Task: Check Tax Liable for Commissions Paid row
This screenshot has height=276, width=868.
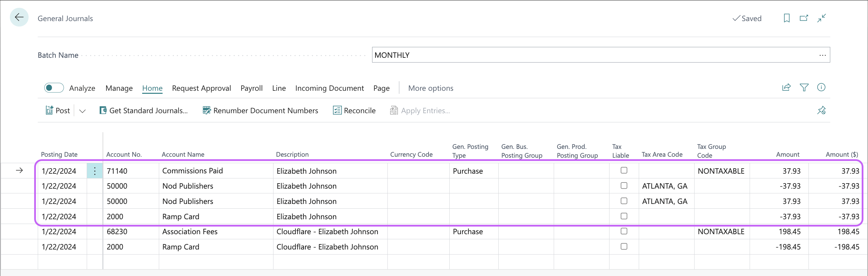Action: tap(624, 170)
